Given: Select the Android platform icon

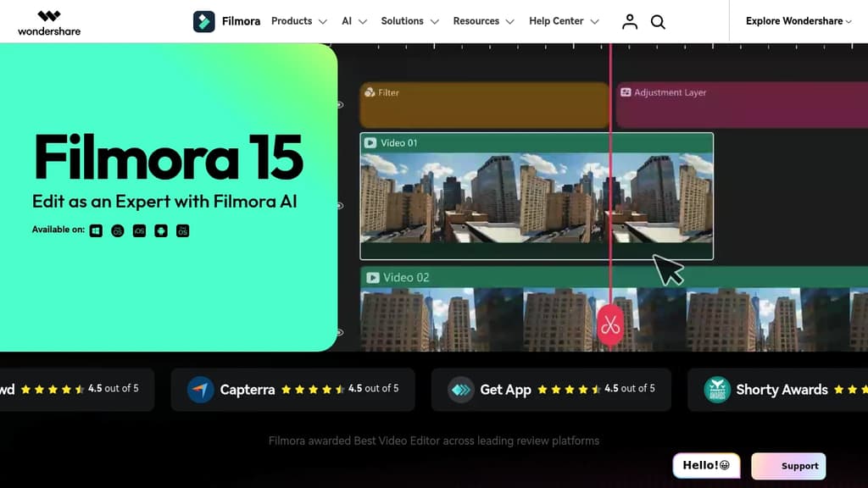Looking at the screenshot, I should (x=160, y=230).
